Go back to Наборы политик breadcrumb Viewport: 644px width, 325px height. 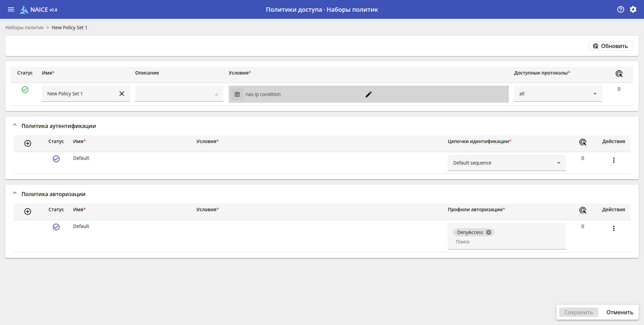click(x=24, y=28)
